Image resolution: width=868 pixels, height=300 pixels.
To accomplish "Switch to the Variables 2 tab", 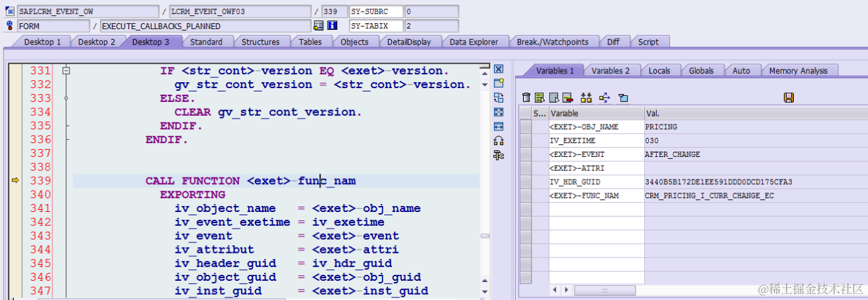I will pyautogui.click(x=611, y=71).
